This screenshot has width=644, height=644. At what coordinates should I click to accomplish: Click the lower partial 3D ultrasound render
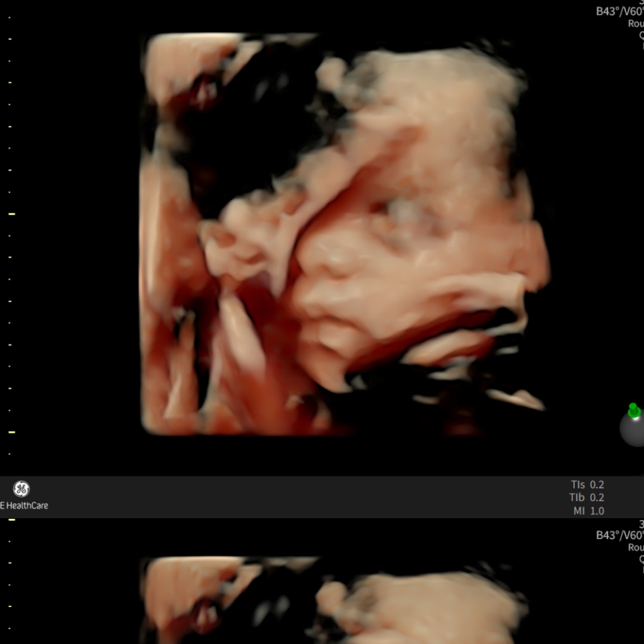tap(333, 600)
